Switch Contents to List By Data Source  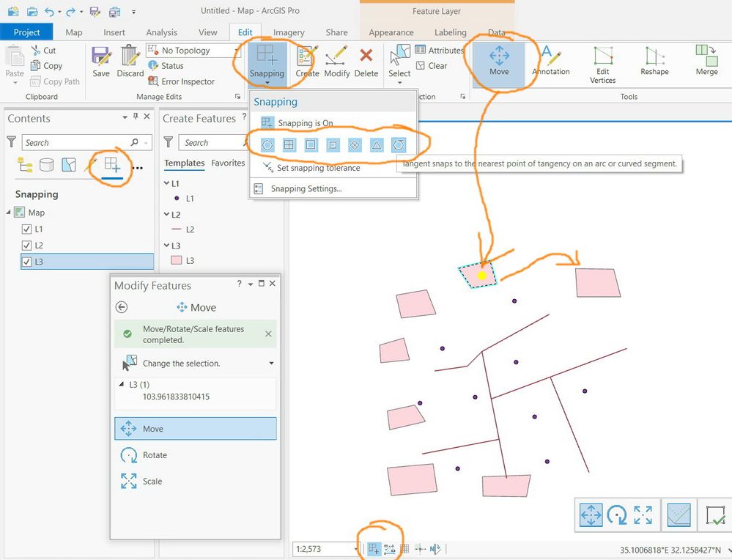pos(47,165)
